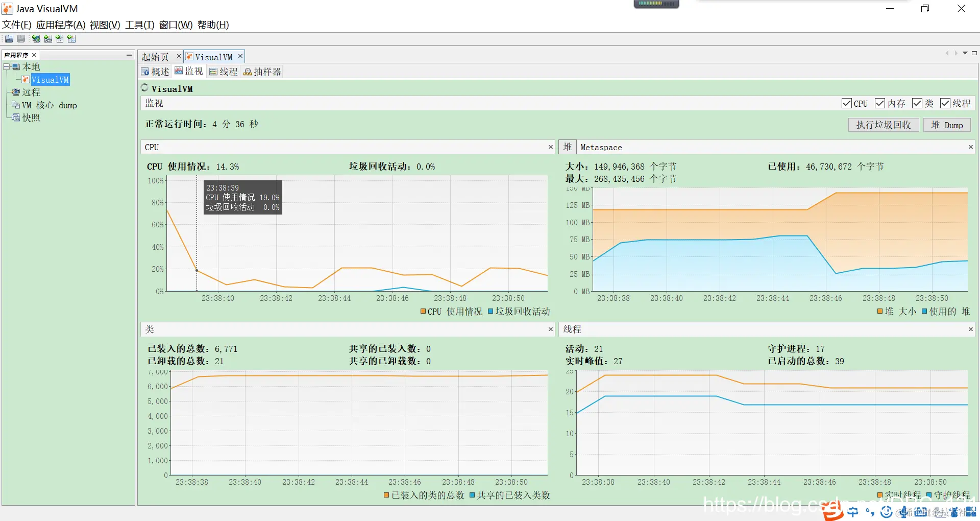Close the 类 chart panel
980x521 pixels.
(551, 329)
